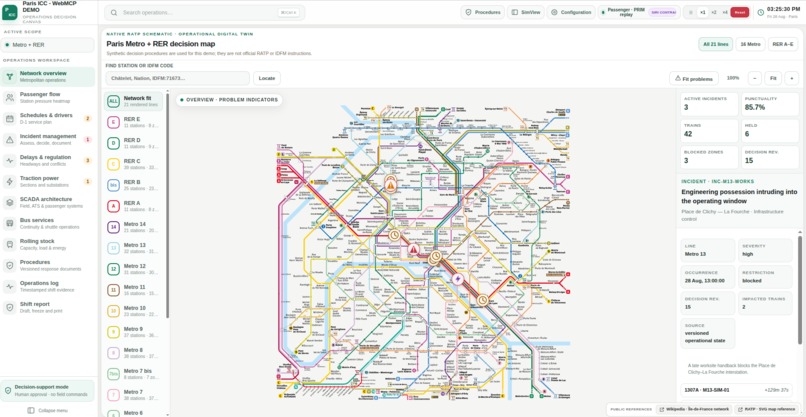
Task: Select the Metro 13 line badge
Action: click(x=113, y=248)
